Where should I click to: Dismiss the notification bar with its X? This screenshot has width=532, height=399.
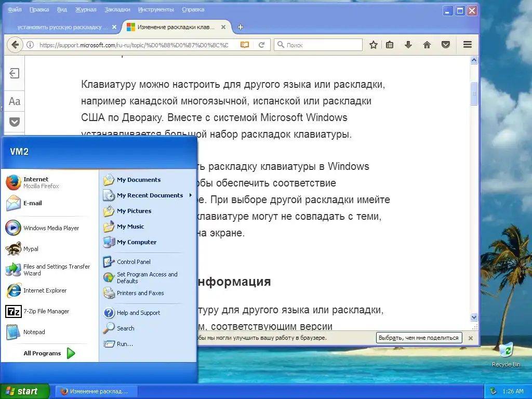(x=471, y=338)
